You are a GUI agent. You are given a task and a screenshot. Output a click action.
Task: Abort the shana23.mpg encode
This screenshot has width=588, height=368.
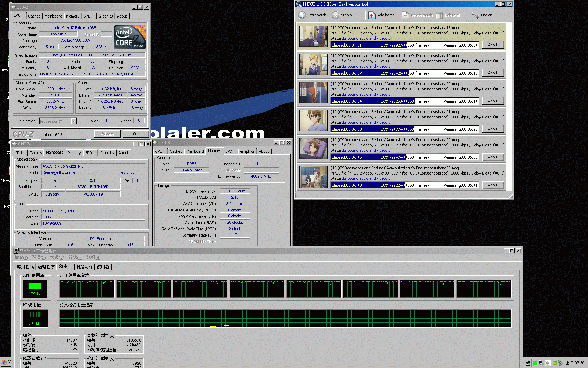click(492, 185)
